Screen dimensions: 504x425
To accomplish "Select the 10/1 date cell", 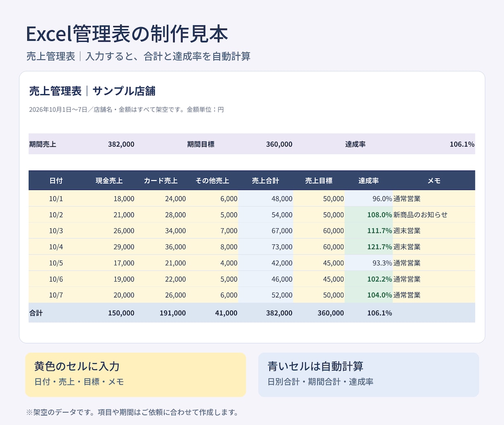I will coord(56,199).
